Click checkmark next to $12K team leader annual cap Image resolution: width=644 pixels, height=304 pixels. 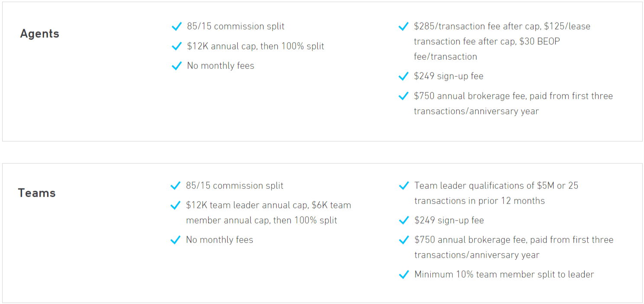coord(176,206)
